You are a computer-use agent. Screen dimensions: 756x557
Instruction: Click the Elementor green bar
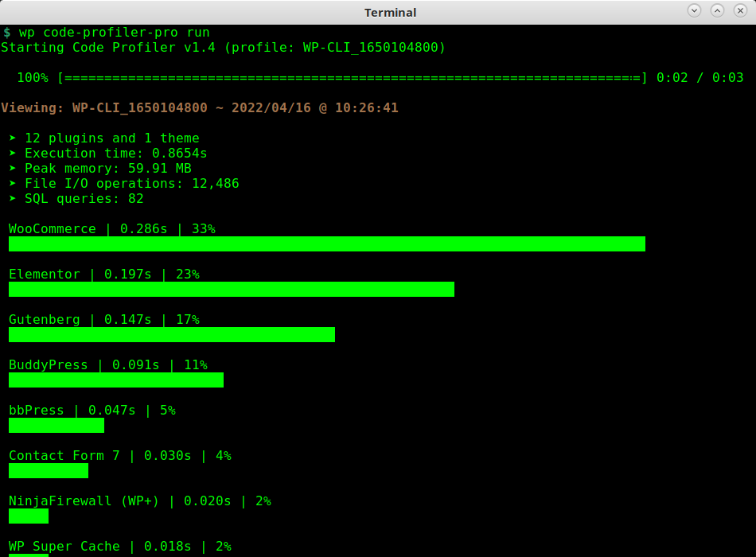coord(232,290)
